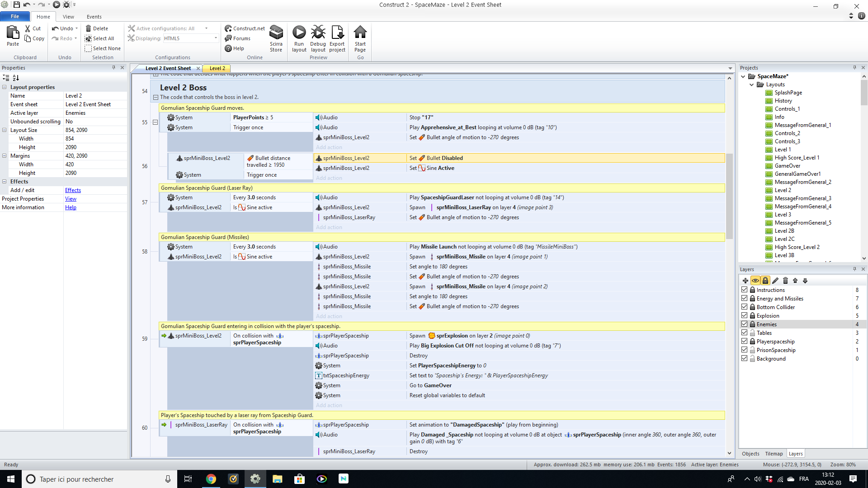Click the delete layer trash icon

click(x=785, y=281)
